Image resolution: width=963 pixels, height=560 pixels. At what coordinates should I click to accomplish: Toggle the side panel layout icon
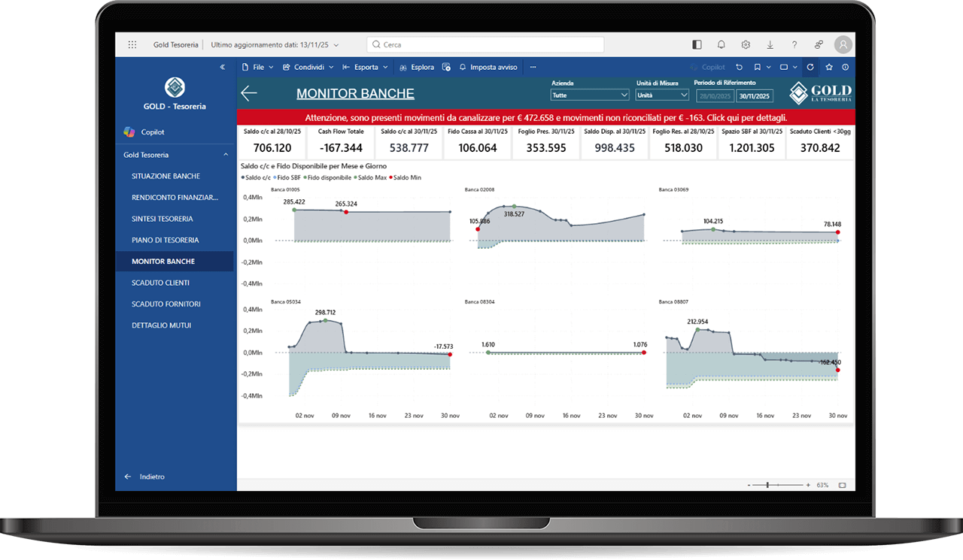point(697,45)
